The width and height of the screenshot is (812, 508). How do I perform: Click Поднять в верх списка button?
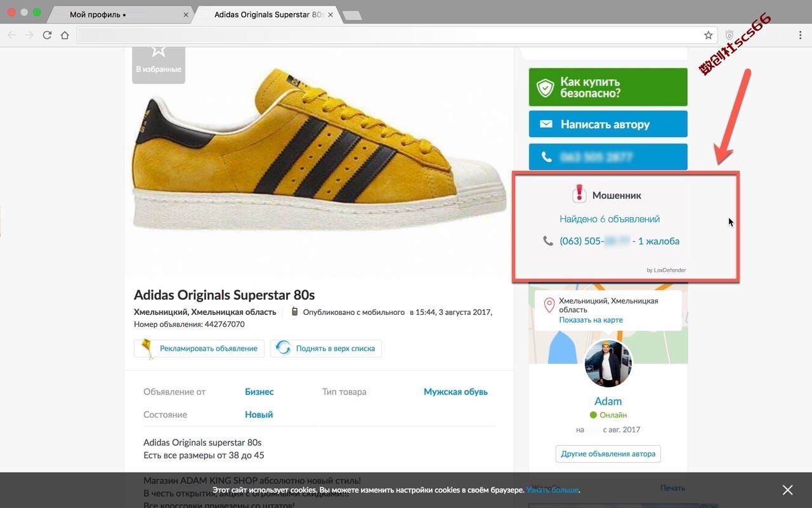pos(326,348)
